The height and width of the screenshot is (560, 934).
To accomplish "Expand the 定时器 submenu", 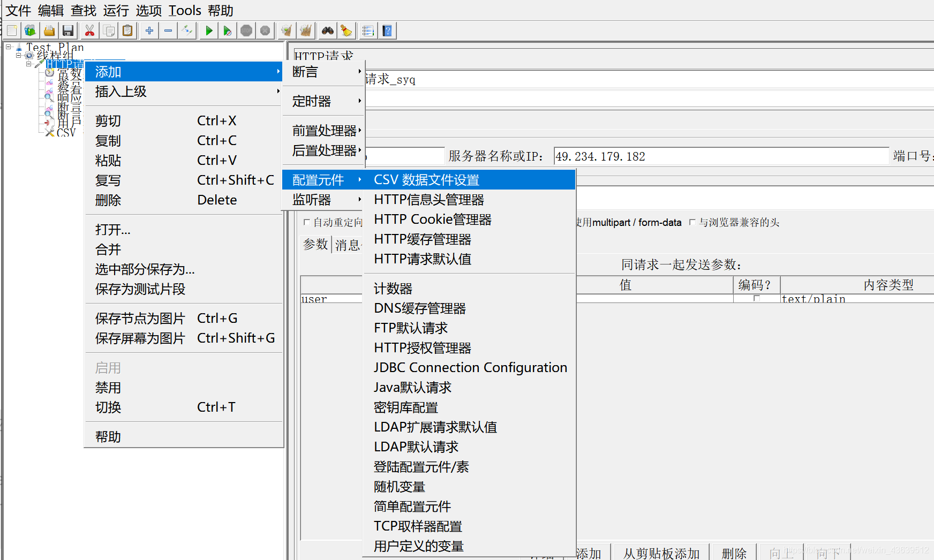I will pyautogui.click(x=323, y=101).
